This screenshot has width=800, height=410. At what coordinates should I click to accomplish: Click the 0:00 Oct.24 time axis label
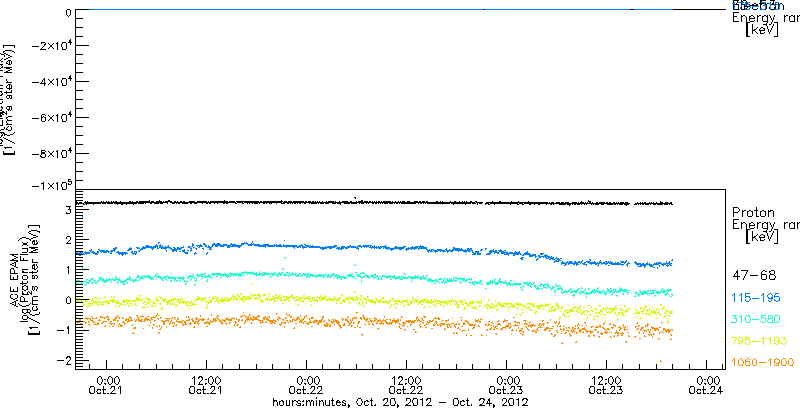point(707,386)
